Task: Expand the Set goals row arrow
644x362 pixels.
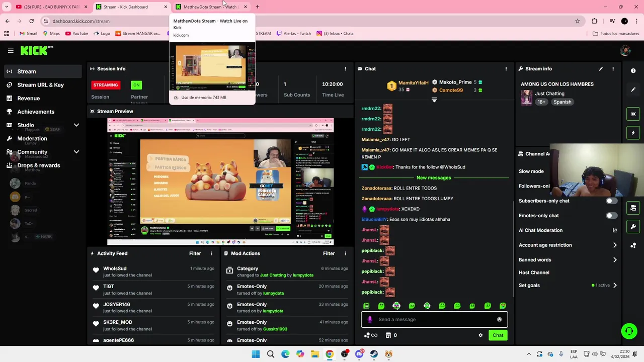Action: click(615, 285)
